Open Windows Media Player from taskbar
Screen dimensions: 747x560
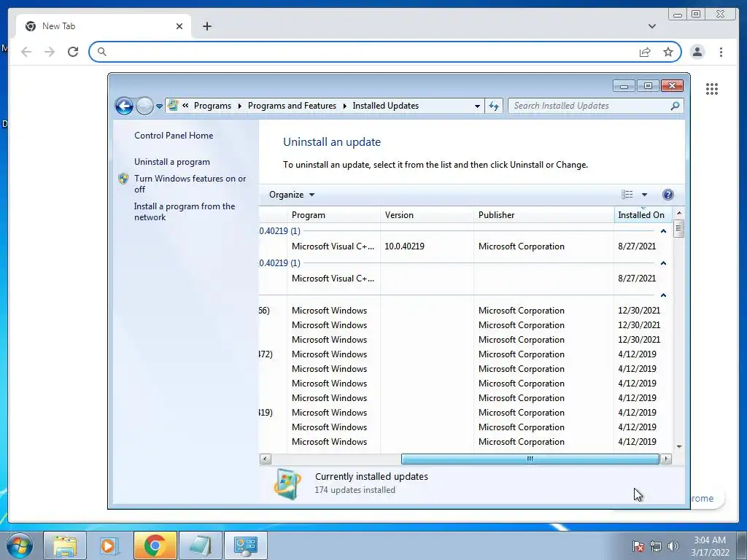pyautogui.click(x=108, y=545)
